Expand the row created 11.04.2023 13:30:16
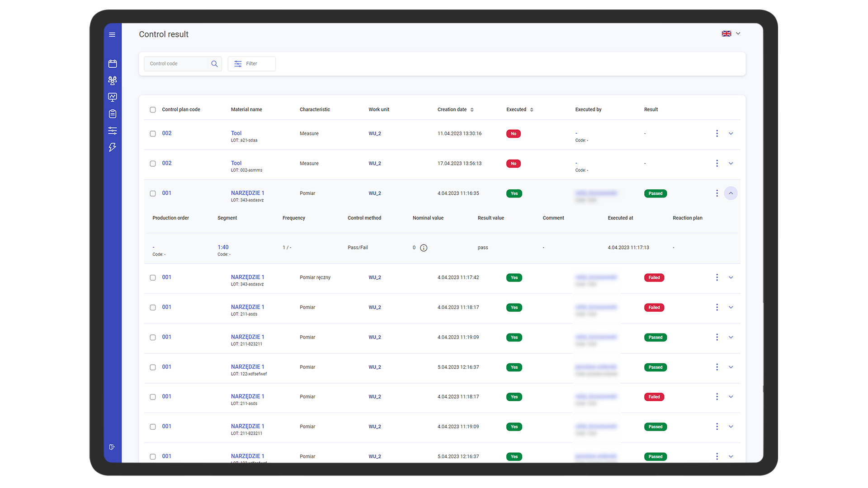 point(731,134)
